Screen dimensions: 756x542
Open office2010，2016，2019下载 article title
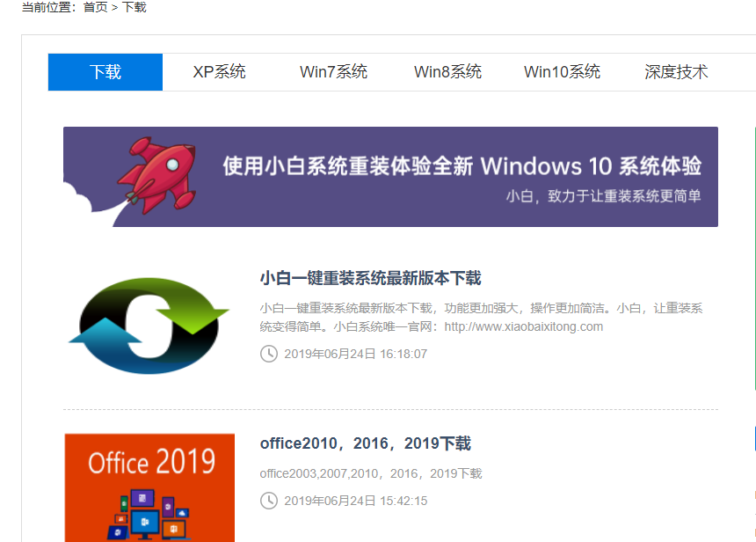366,443
